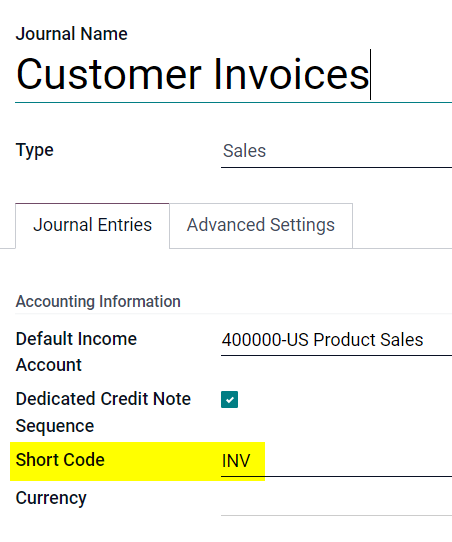Viewport: 452px width, 542px height.
Task: Click the word Account below Default Income
Action: pyautogui.click(x=49, y=365)
